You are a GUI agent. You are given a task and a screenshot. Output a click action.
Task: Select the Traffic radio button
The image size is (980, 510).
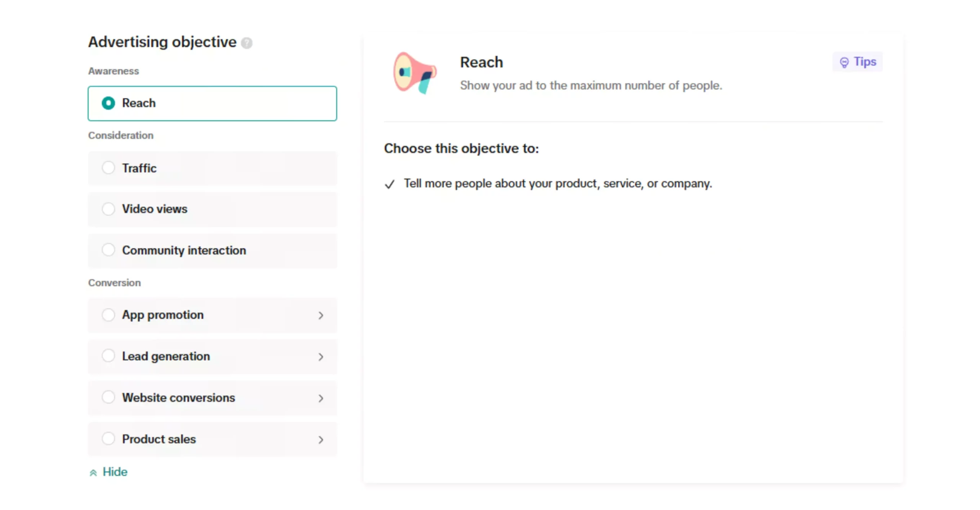click(x=108, y=168)
